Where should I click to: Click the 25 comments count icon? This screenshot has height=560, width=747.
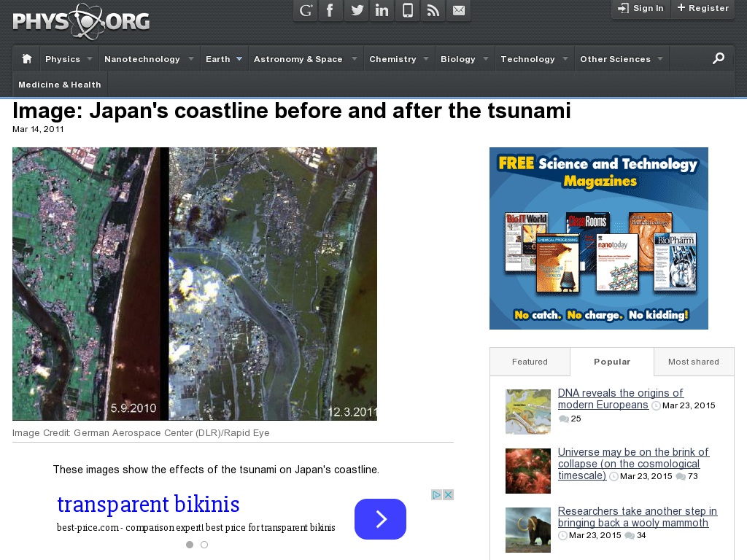[x=564, y=419]
